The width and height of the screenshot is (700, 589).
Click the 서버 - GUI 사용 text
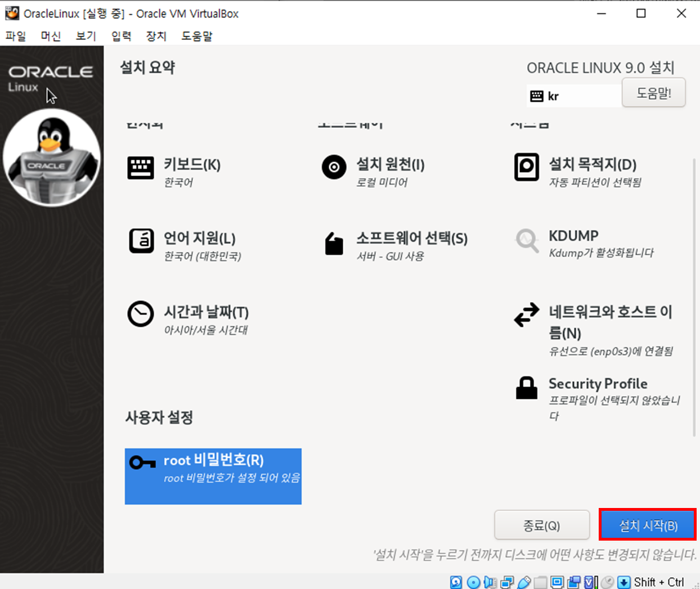pyautogui.click(x=390, y=256)
